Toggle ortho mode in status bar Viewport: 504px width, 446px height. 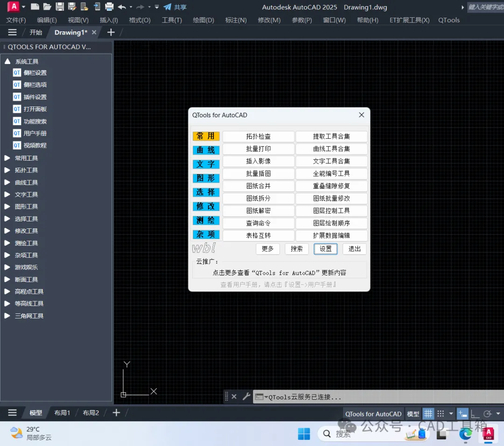pyautogui.click(x=475, y=414)
